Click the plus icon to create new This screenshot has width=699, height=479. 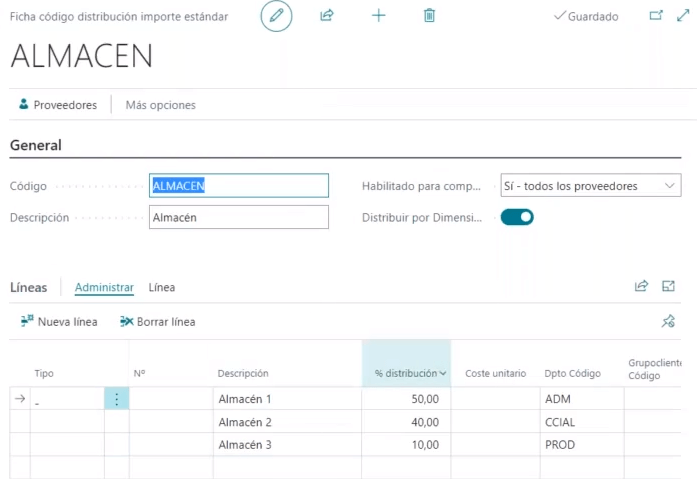point(378,16)
